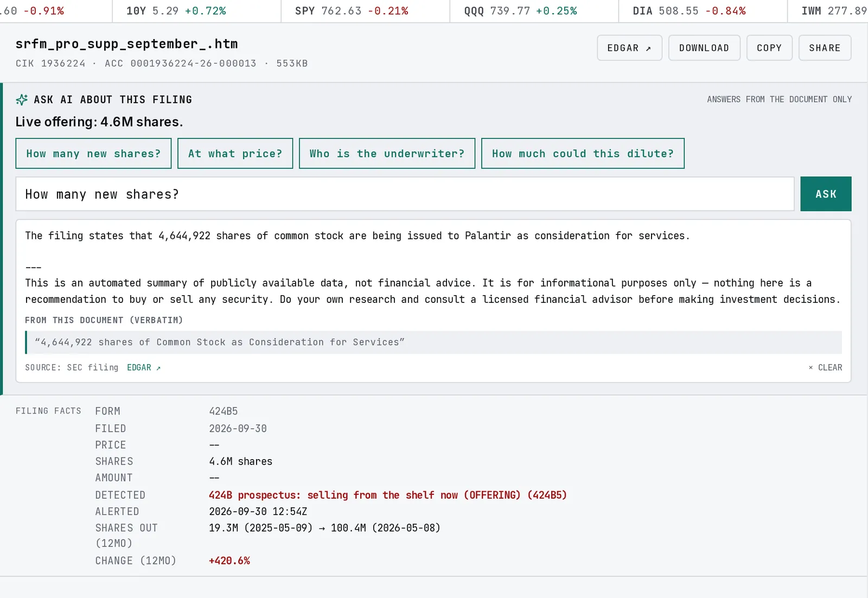Click the 'Live offering: 4.6M shares.' headline
Viewport: 868px width, 598px height.
(99, 122)
